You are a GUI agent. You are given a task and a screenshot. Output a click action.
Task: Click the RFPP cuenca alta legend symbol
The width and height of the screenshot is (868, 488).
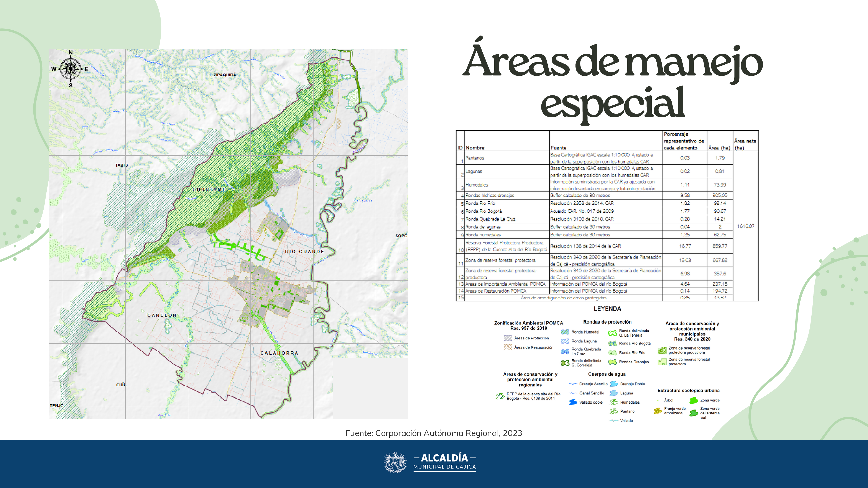point(500,396)
